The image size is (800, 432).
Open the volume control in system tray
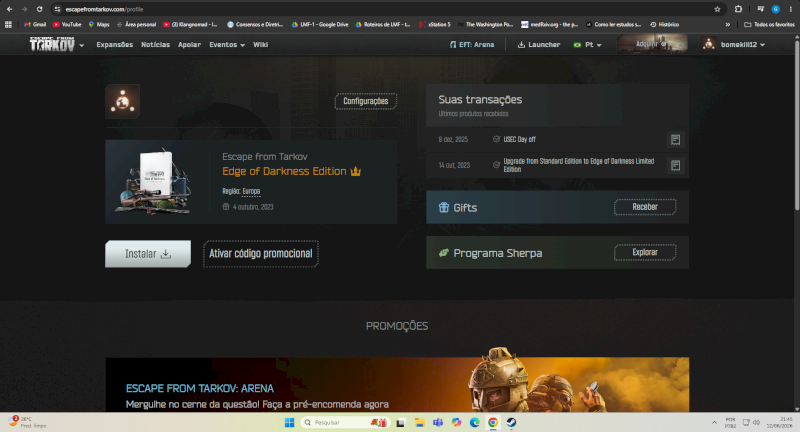click(x=756, y=422)
